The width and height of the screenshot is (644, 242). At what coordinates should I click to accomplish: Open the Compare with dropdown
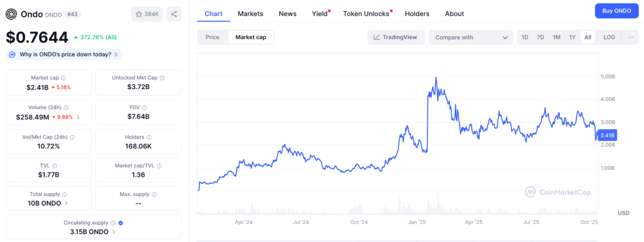471,37
